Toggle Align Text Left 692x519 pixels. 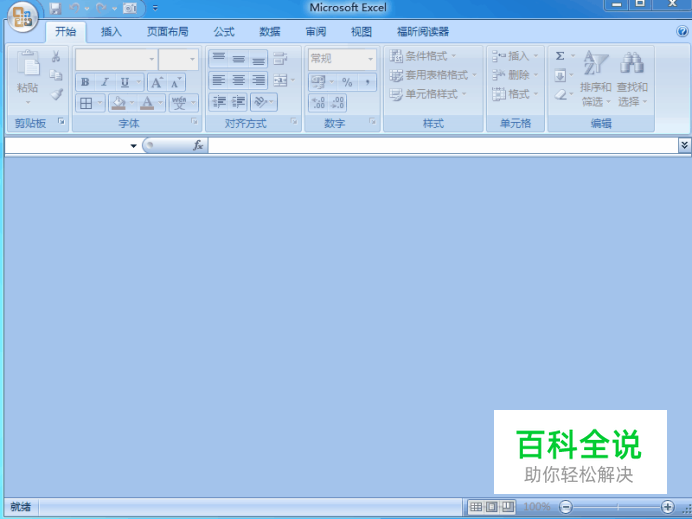pos(219,80)
